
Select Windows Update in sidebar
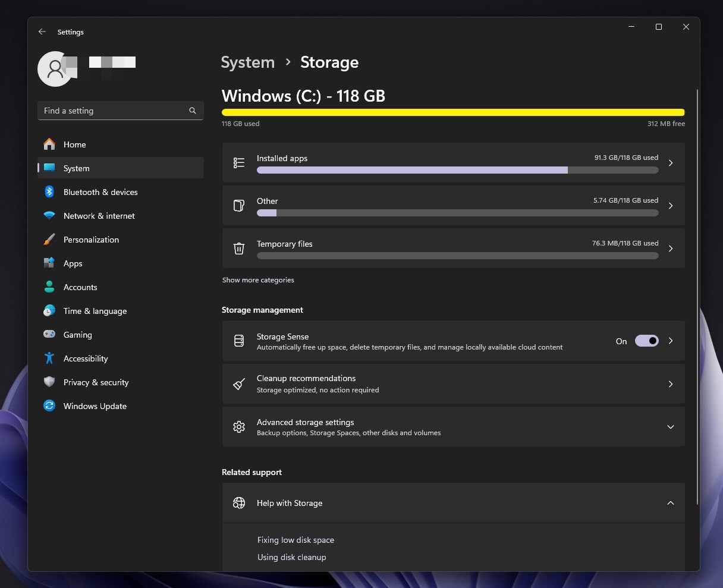point(121,406)
